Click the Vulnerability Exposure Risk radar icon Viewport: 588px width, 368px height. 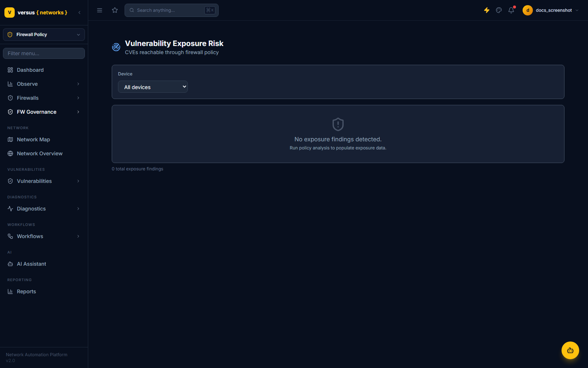pyautogui.click(x=116, y=47)
